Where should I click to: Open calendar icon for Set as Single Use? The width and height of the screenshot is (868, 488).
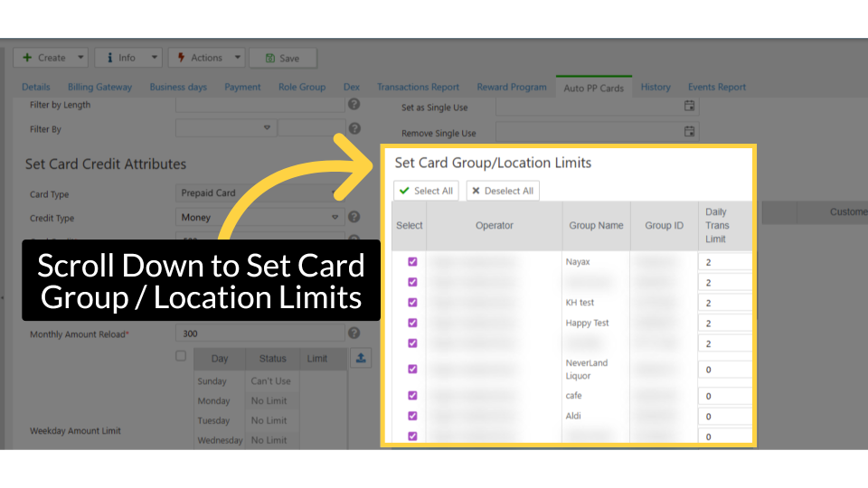click(689, 107)
